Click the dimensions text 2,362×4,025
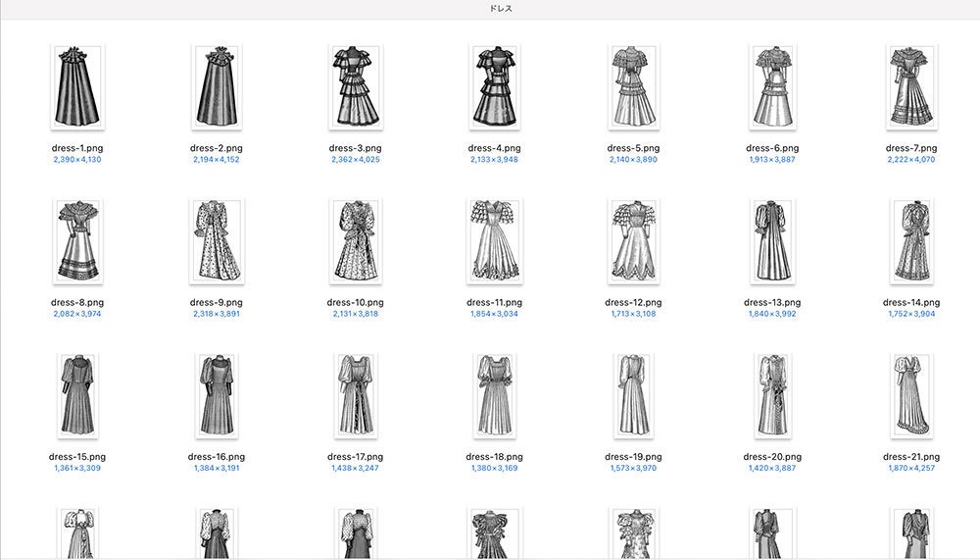This screenshot has height=560, width=980. (x=355, y=160)
